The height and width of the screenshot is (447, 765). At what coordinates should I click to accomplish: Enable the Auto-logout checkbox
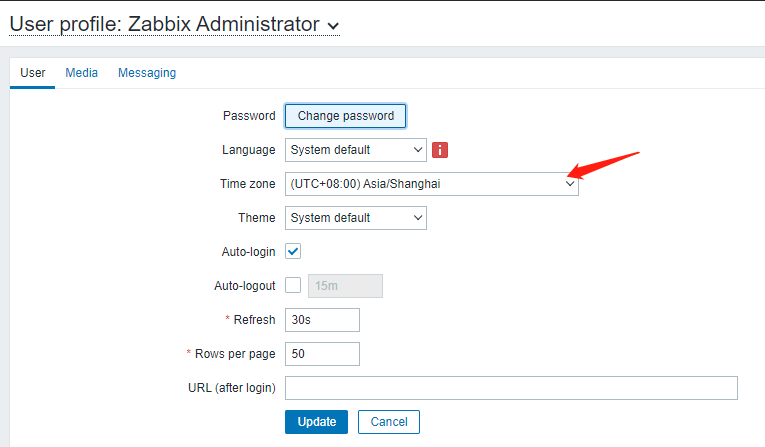[x=293, y=286]
